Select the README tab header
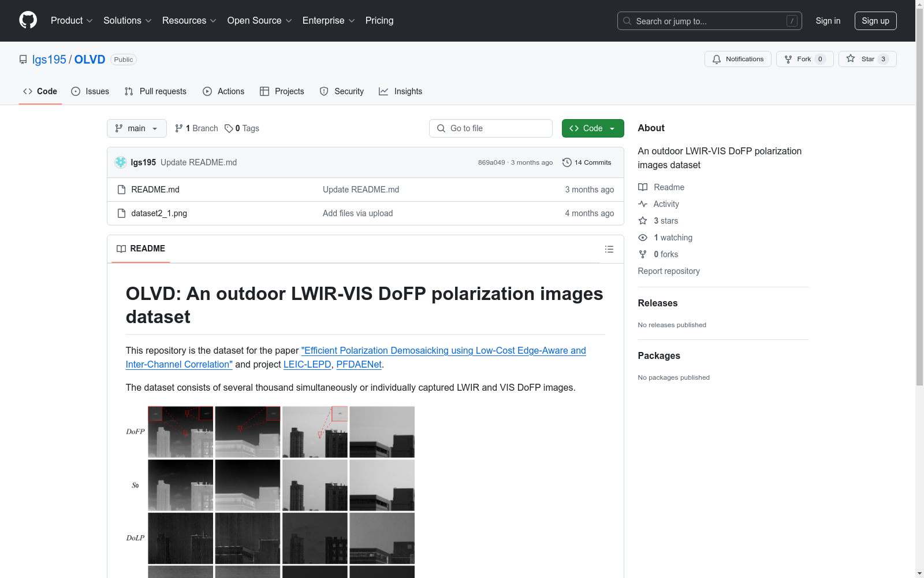This screenshot has width=924, height=578. tap(141, 249)
